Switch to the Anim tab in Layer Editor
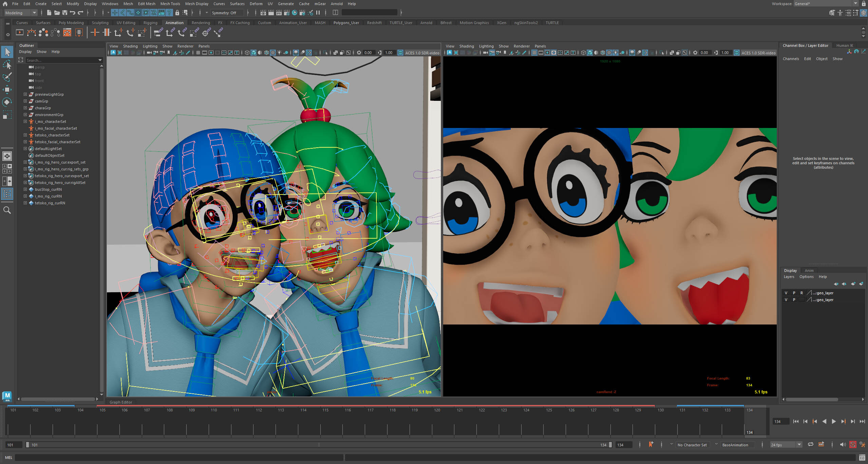868x464 pixels. pos(809,271)
